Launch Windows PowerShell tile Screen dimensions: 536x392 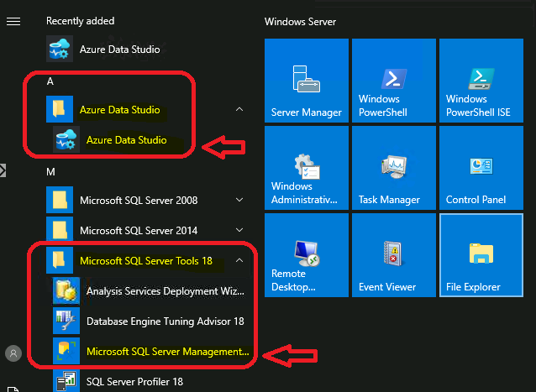tap(394, 81)
